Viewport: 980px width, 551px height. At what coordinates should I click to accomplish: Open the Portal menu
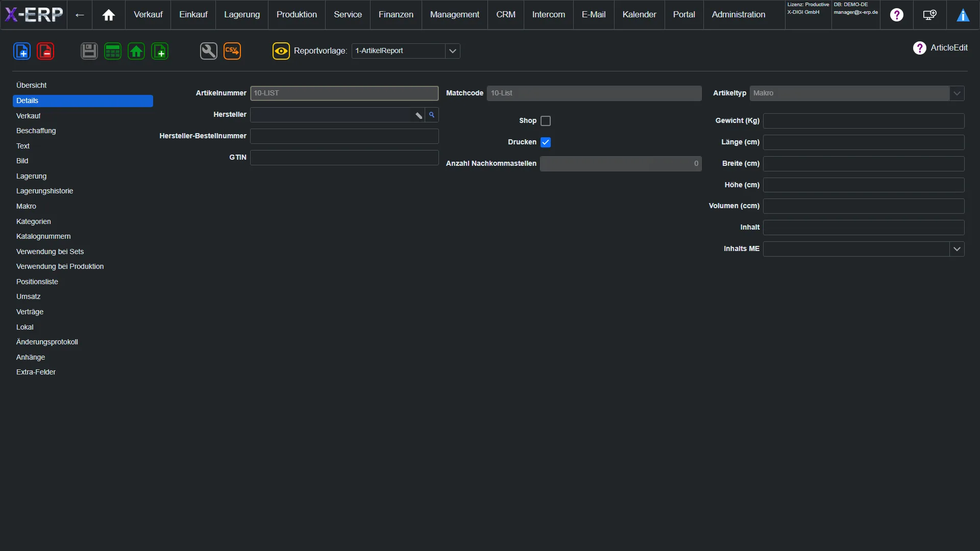click(684, 15)
